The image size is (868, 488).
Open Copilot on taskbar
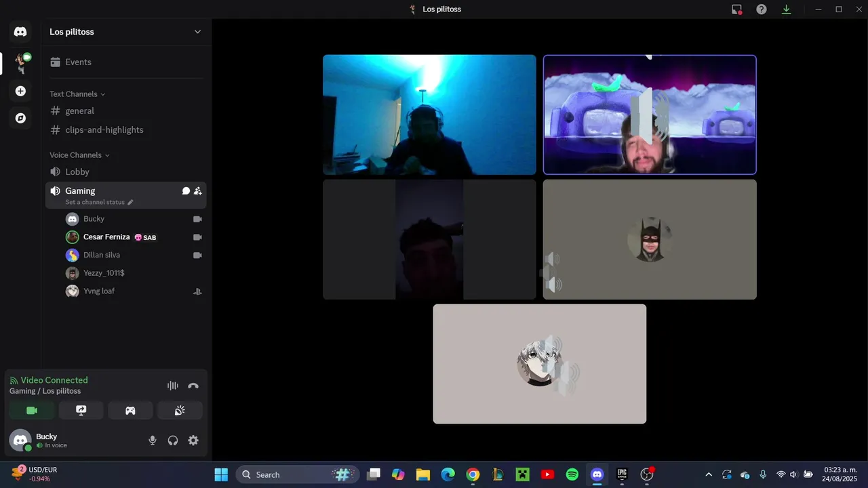(x=398, y=474)
